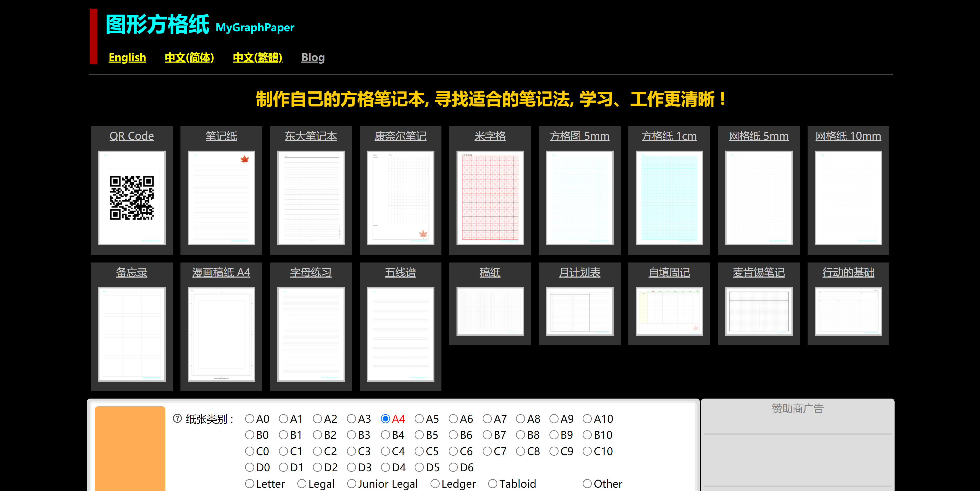Screen dimensions: 980x491
Task: Switch language to 中文(繁體)
Action: click(258, 57)
